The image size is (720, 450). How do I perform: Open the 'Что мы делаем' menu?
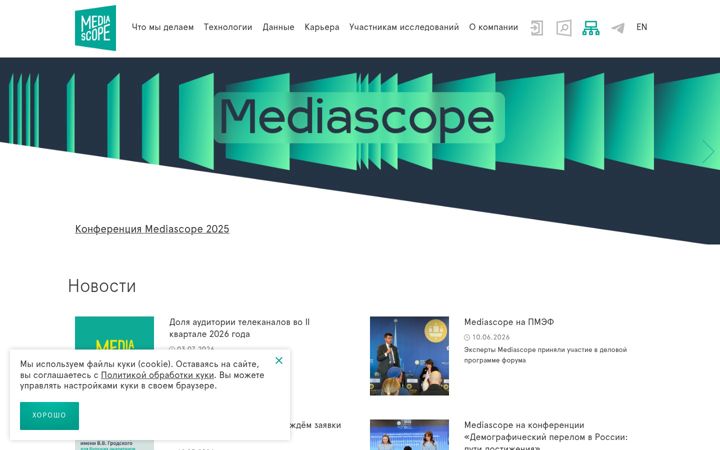(163, 27)
